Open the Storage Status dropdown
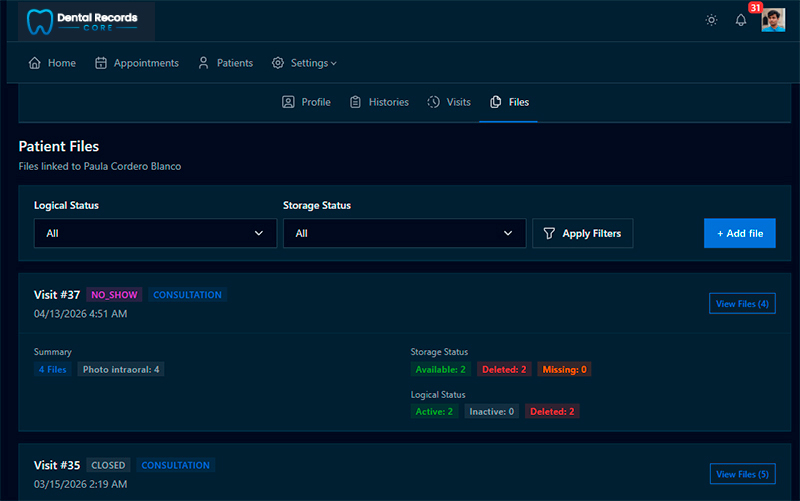The image size is (800, 501). [x=405, y=233]
